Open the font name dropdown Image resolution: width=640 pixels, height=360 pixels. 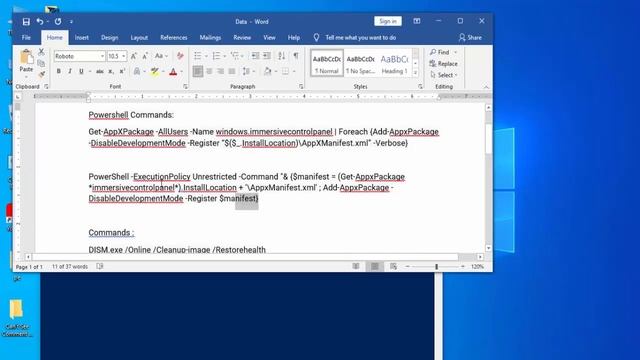point(102,56)
